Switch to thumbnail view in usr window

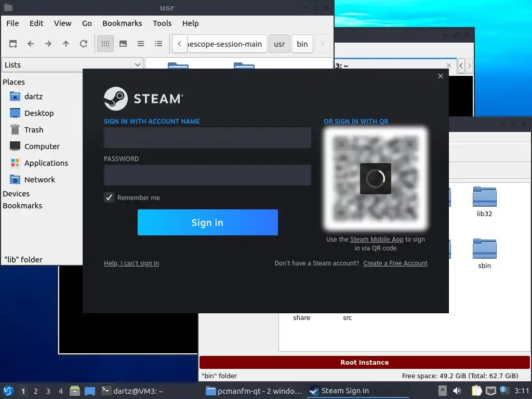click(123, 44)
